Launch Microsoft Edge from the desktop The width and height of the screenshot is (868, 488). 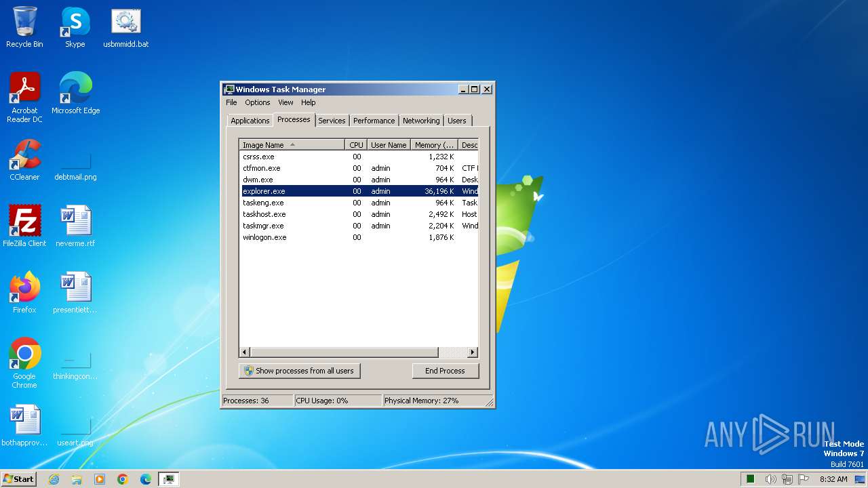tap(75, 94)
